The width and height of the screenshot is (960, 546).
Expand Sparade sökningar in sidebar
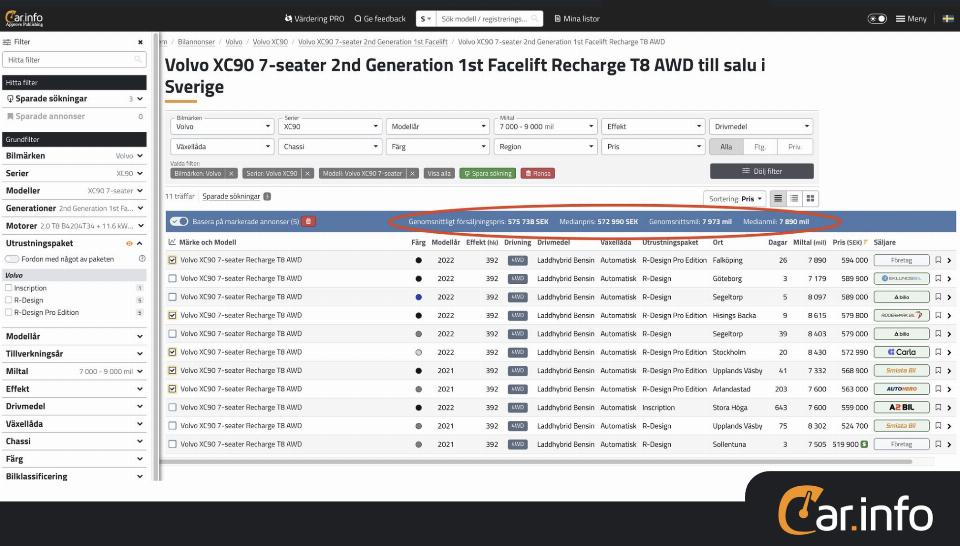74,99
